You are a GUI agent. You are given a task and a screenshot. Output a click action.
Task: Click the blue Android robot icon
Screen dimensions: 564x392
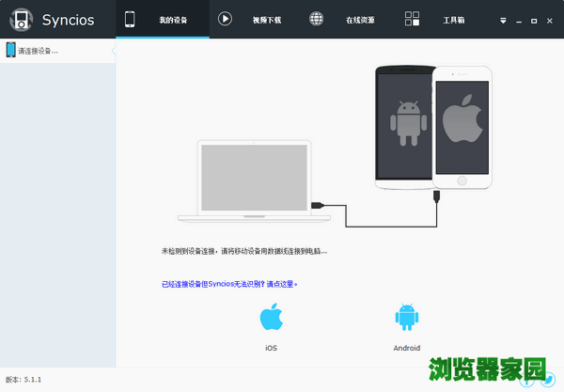(406, 318)
